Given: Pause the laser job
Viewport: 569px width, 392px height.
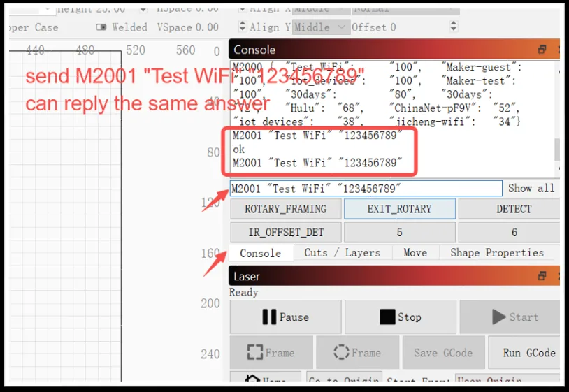Looking at the screenshot, I should pos(286,317).
